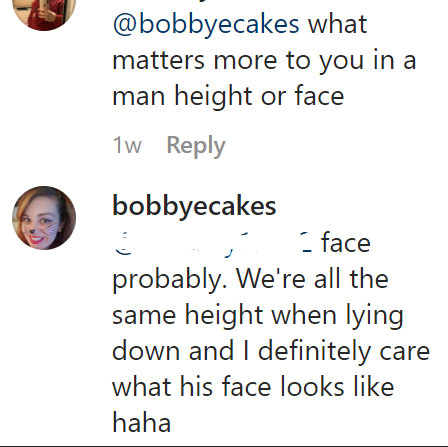Select the line "matters more to you in a"
The width and height of the screenshot is (448, 447).
264,61
